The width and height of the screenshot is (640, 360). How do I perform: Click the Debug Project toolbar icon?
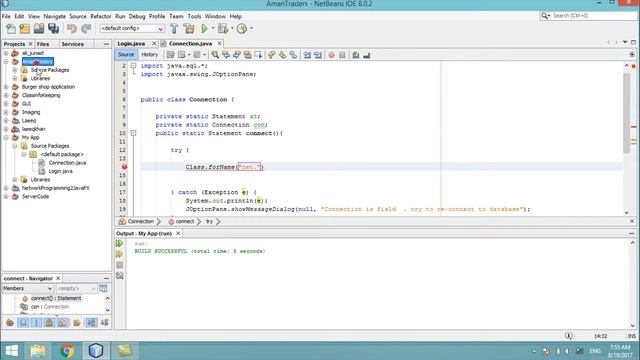point(223,29)
